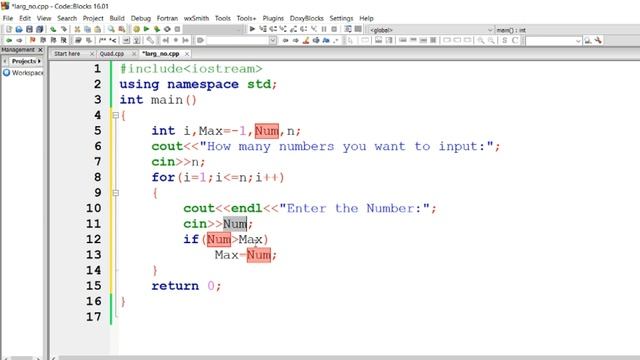The image size is (640, 360).
Task: Click the Build and run icon
Action: 157,29
